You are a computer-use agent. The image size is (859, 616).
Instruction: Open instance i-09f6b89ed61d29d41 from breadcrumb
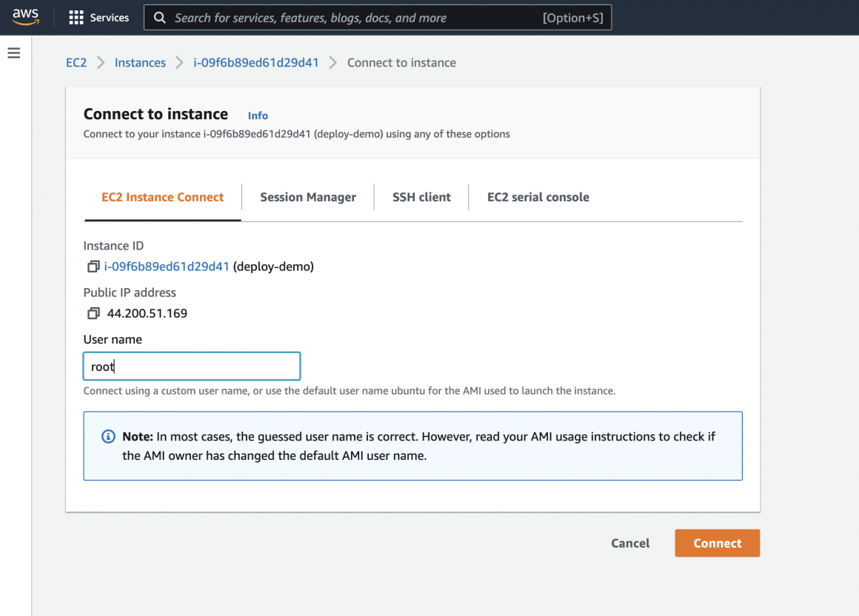pyautogui.click(x=256, y=63)
